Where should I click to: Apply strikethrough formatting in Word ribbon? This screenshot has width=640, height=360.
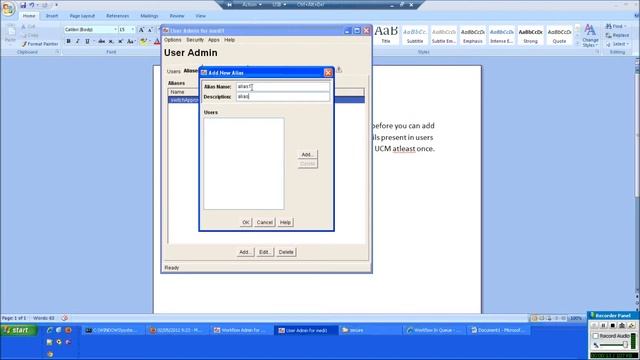point(101,41)
